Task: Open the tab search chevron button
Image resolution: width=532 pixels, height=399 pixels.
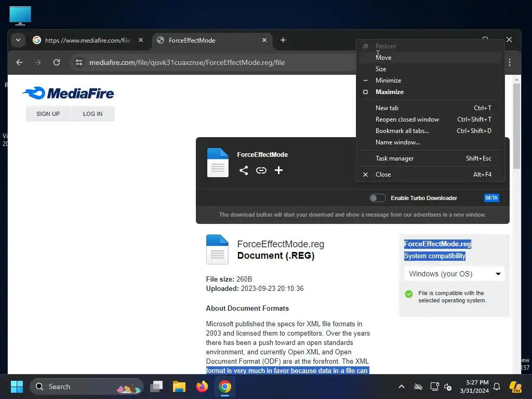Action: (18, 40)
